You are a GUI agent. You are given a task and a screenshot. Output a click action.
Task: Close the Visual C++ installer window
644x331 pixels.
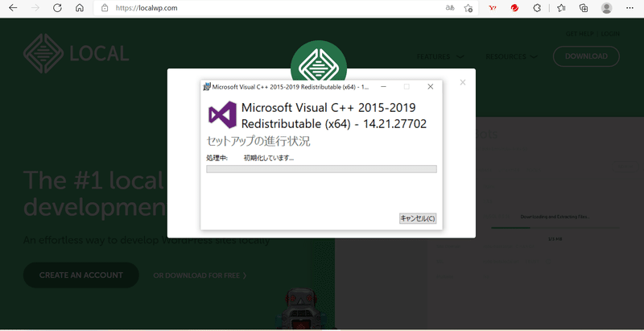430,87
